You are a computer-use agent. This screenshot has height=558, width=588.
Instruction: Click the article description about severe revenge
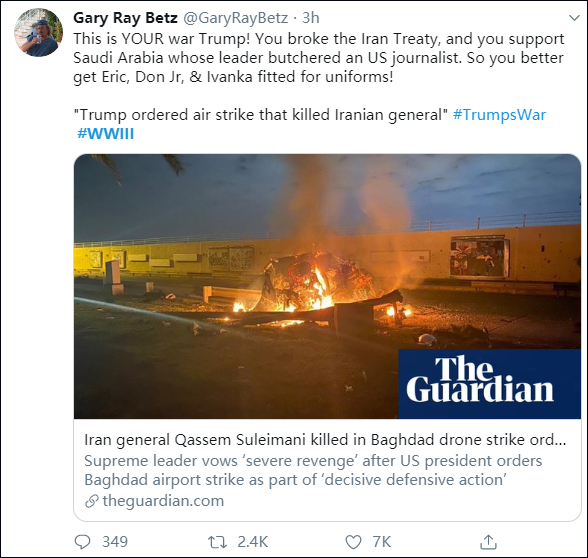(313, 470)
